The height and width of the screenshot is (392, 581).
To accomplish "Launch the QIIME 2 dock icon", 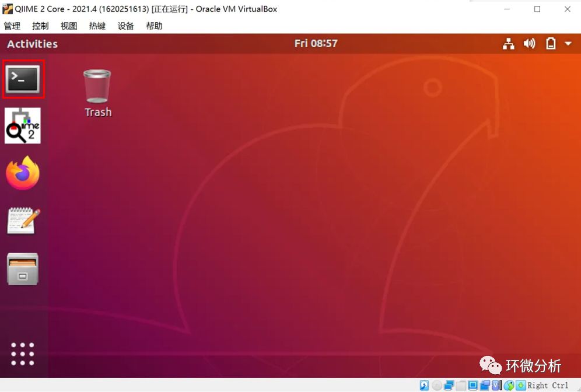I will [23, 125].
